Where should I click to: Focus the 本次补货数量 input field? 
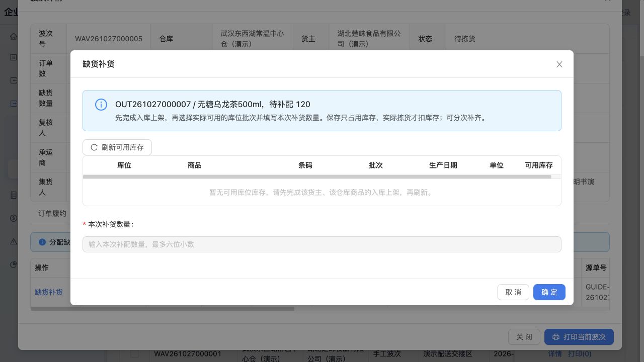click(322, 244)
